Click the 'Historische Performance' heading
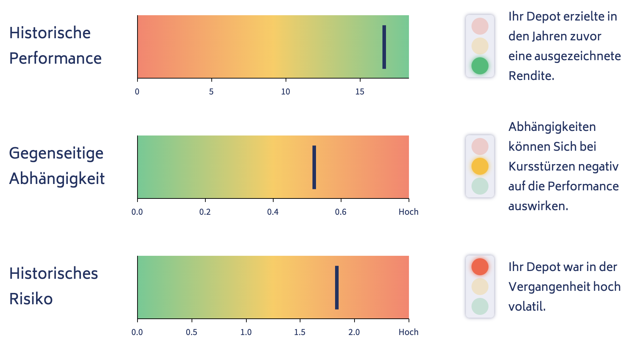The image size is (644, 346). point(55,46)
